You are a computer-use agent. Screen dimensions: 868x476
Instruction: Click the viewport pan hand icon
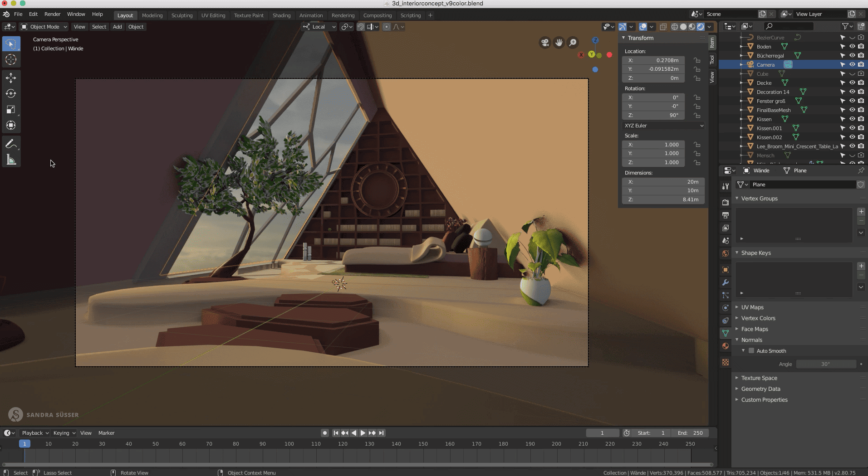pyautogui.click(x=559, y=43)
